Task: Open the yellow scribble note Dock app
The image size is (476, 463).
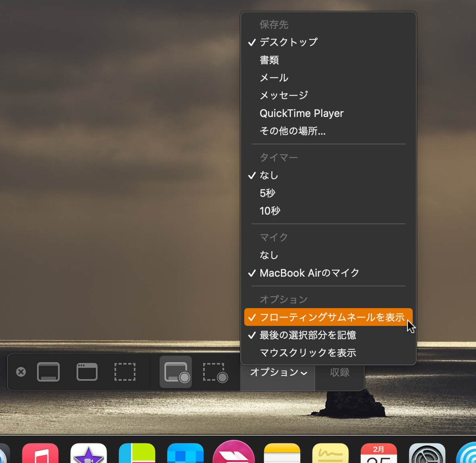Action: 330,453
